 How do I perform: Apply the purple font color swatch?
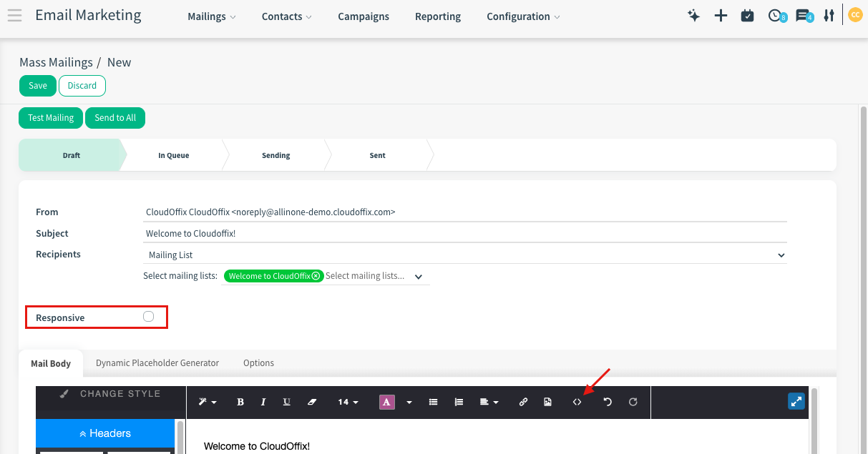387,402
